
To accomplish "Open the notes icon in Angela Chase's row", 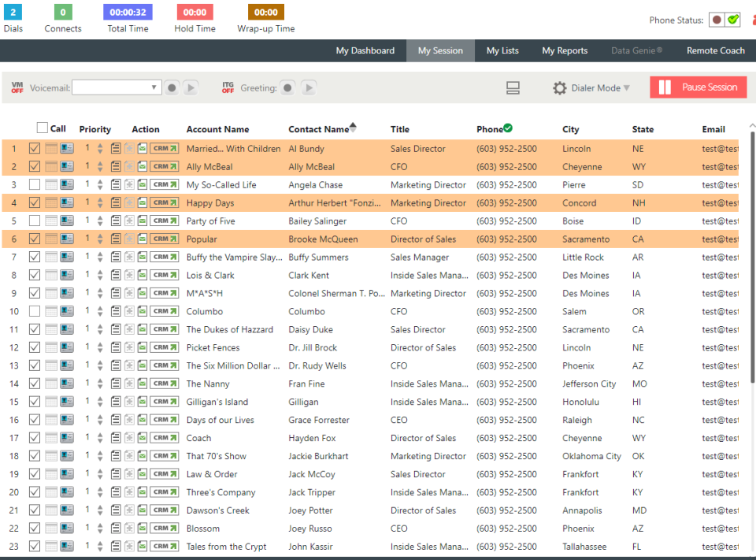I will click(115, 185).
